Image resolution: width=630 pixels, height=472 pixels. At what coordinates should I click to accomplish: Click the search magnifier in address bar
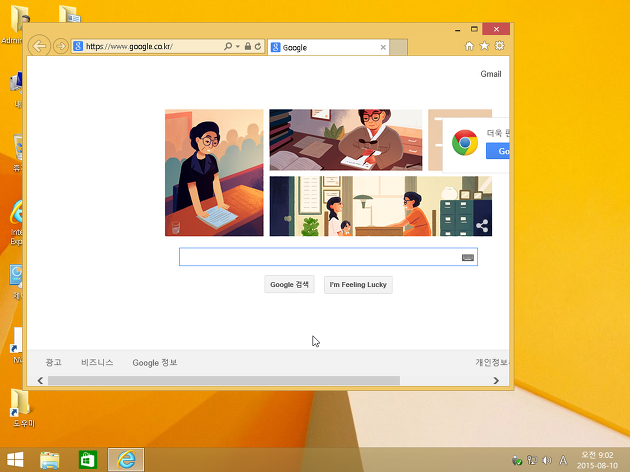coord(227,46)
